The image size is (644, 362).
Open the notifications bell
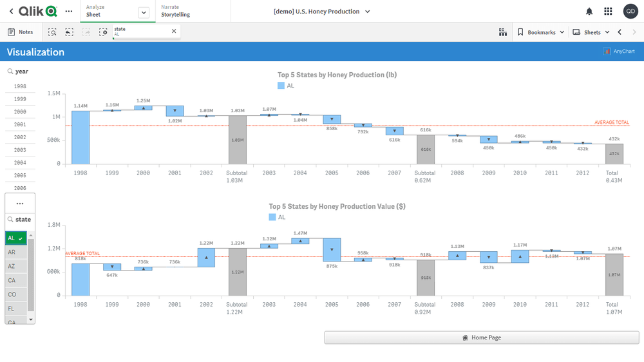tap(589, 12)
